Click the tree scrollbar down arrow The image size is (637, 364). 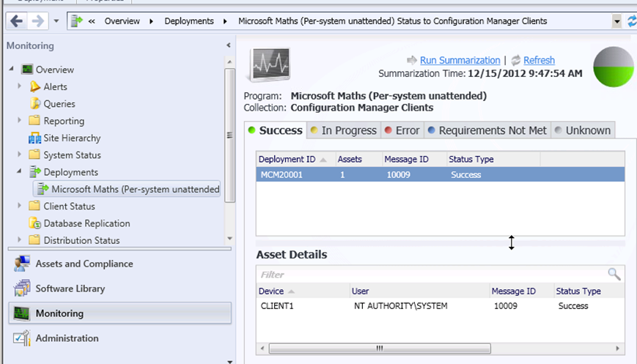pos(229,239)
